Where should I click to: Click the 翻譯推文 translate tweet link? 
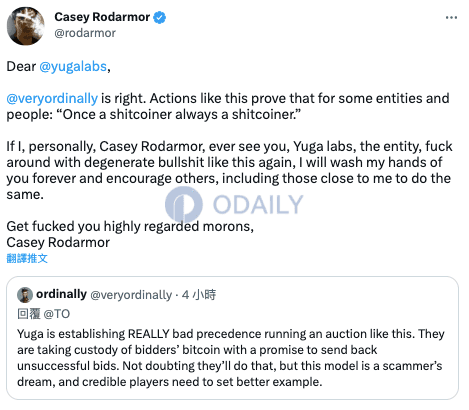(27, 258)
